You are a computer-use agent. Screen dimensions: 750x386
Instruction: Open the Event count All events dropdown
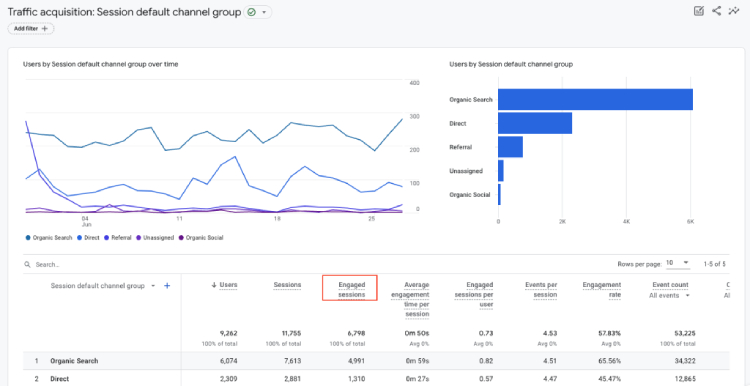(669, 296)
